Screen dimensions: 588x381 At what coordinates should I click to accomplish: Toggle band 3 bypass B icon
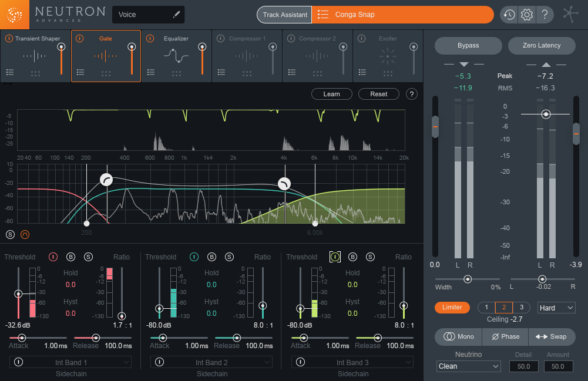[352, 257]
